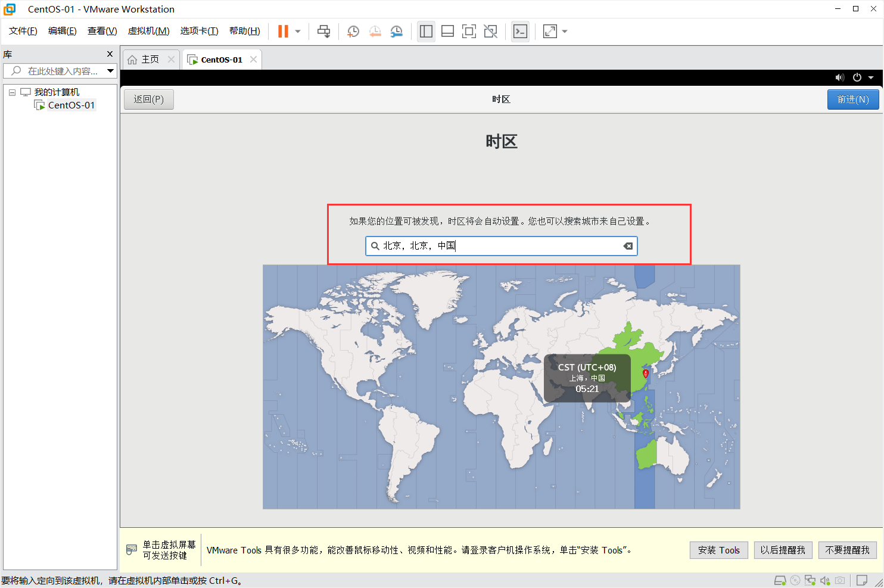
Task: Toggle the thumbnail bar visibility
Action: (447, 31)
